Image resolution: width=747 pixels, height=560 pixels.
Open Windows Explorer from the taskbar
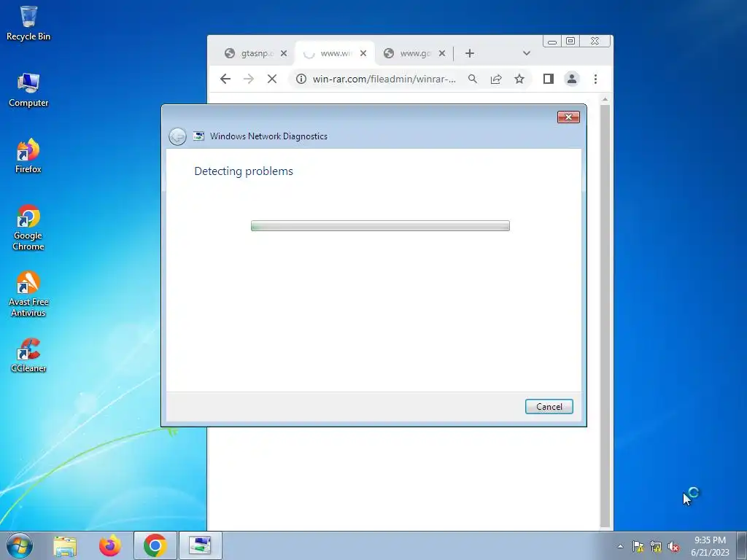(65, 545)
